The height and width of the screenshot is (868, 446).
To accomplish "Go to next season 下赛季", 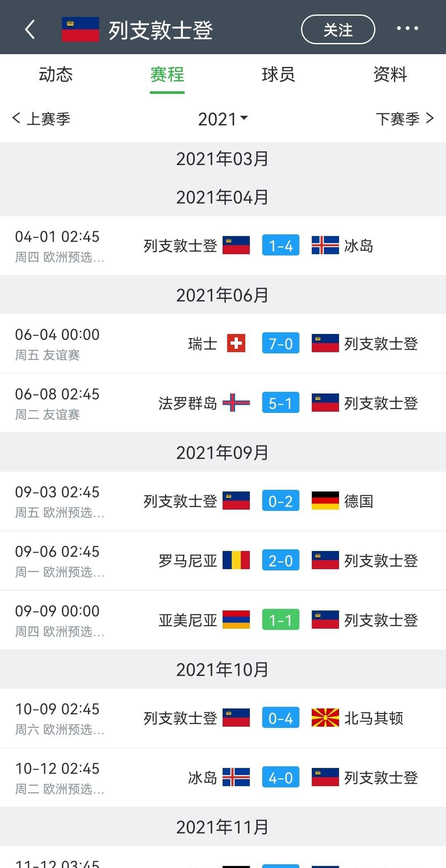I will pyautogui.click(x=405, y=119).
